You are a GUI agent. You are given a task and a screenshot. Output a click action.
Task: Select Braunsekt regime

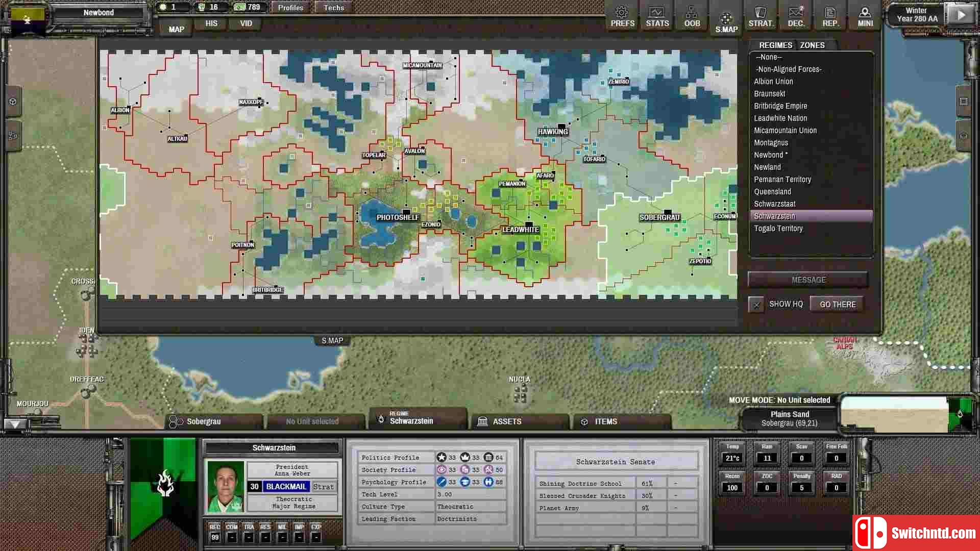click(811, 94)
